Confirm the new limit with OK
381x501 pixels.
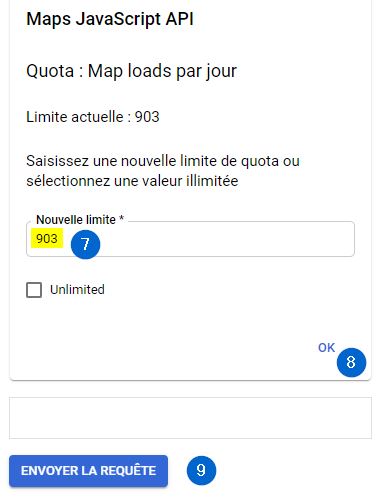tap(326, 348)
